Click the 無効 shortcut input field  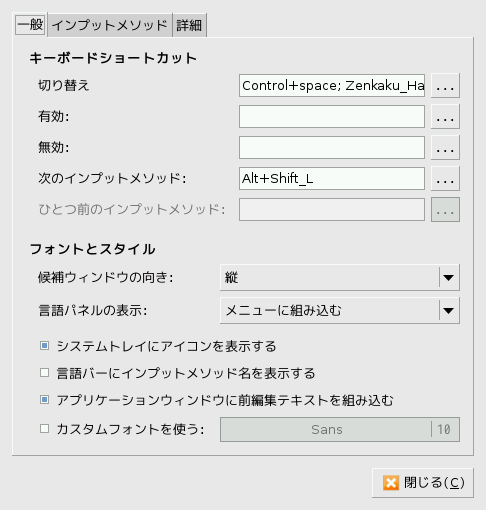pyautogui.click(x=332, y=148)
